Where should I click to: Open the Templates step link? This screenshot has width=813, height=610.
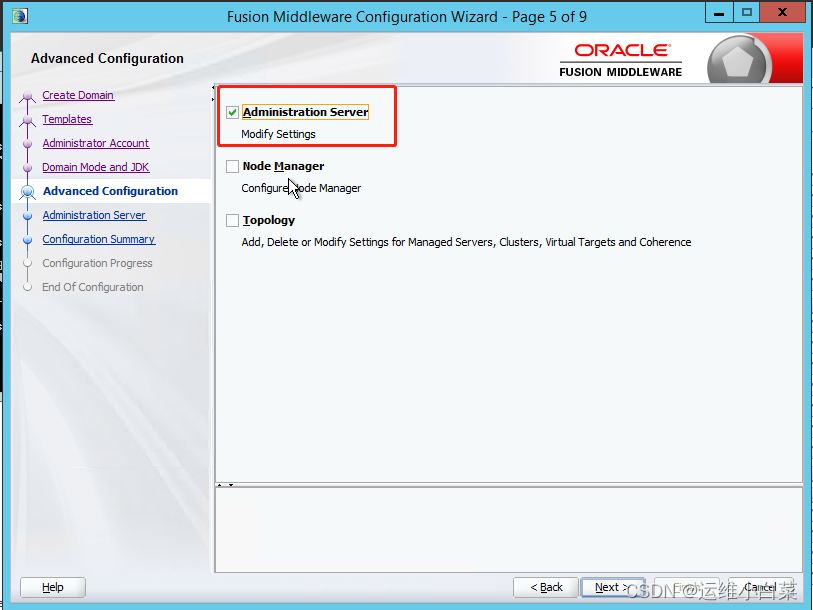point(67,119)
